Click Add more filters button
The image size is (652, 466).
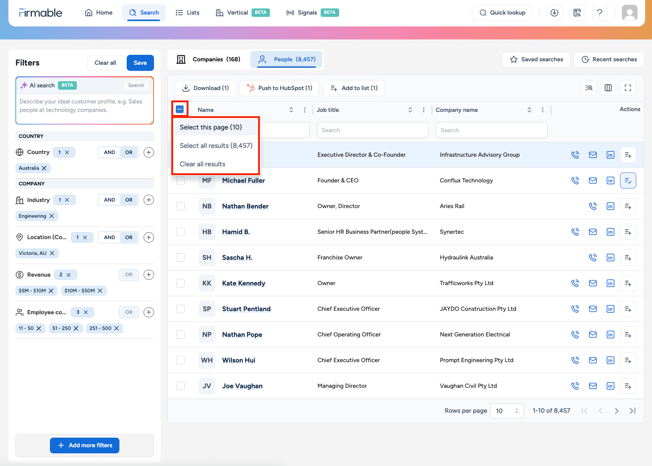(x=84, y=446)
